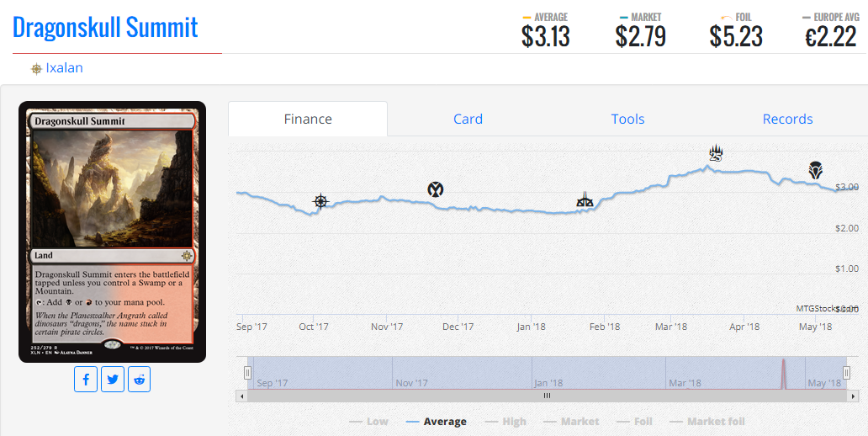The width and height of the screenshot is (868, 436).
Task: Click the Dec '17 axis label
Action: click(458, 327)
